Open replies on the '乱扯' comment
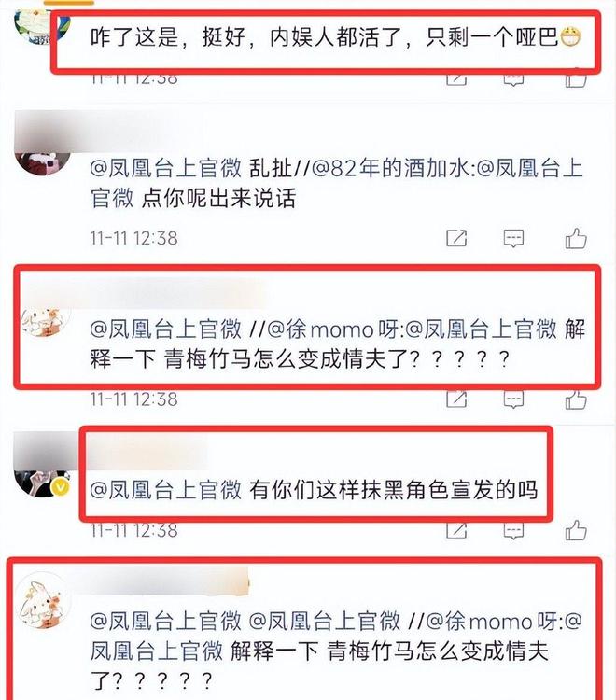The image size is (616, 700). click(513, 238)
